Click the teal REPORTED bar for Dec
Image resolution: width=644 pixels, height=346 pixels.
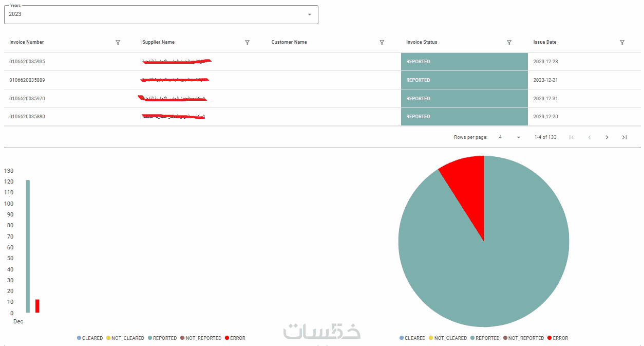pos(28,246)
